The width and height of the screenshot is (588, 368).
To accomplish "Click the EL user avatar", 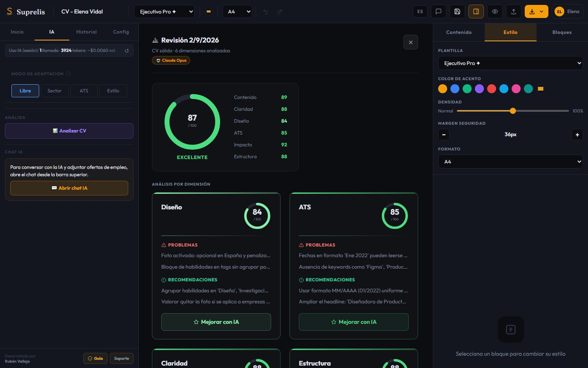I will 559,11.
